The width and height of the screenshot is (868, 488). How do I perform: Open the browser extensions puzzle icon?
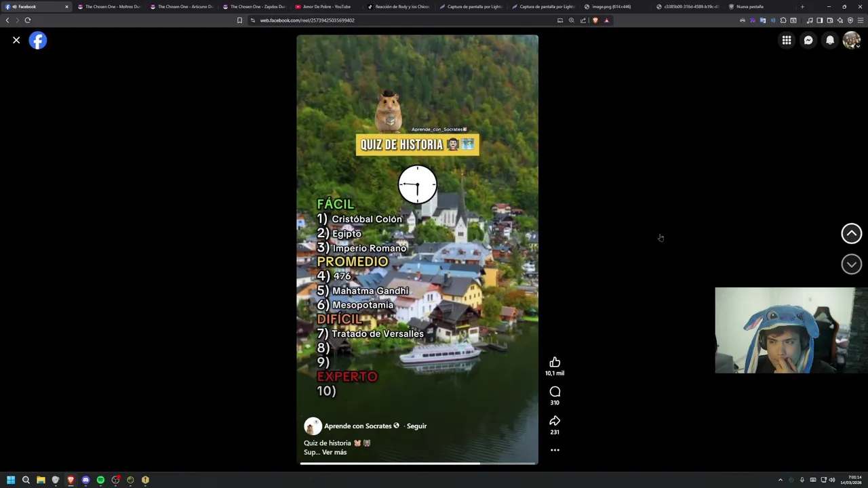[x=783, y=20]
